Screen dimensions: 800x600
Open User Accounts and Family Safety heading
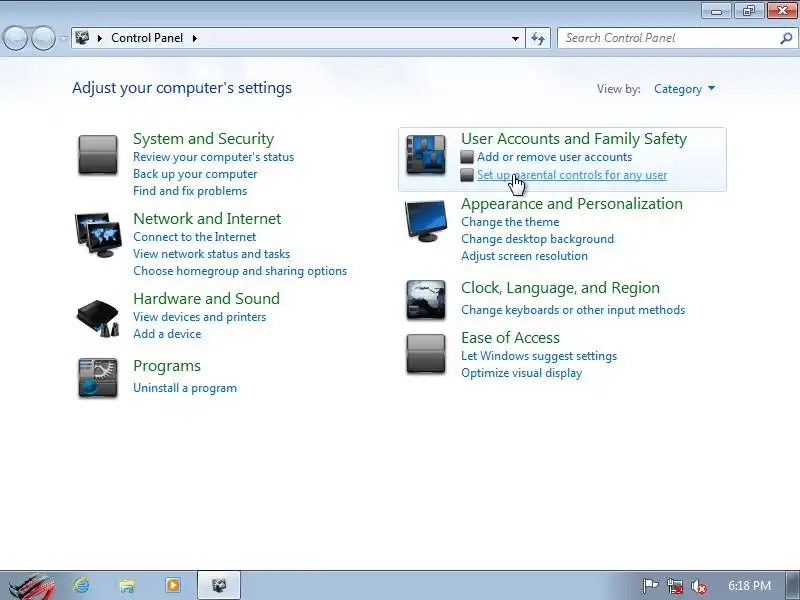[574, 139]
